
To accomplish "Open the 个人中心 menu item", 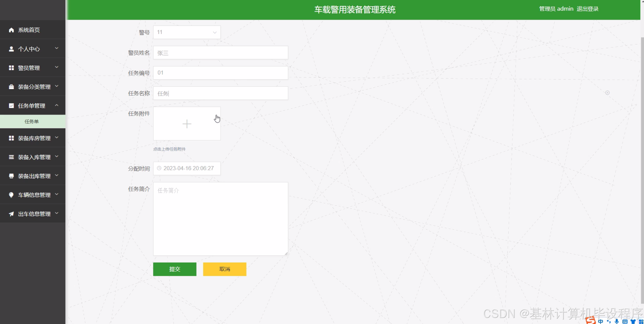I will 33,49.
